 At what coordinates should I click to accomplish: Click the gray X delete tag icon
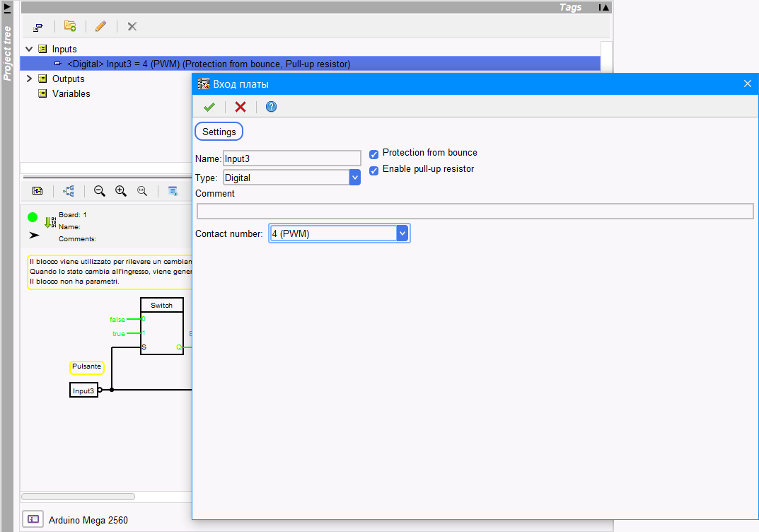(132, 26)
